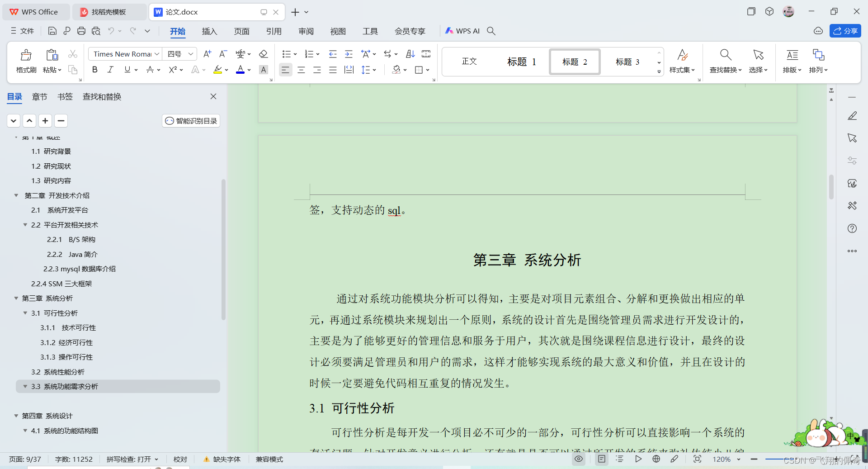Open the 引用 (References) ribbon tab
Image resolution: width=868 pixels, height=469 pixels.
click(x=274, y=31)
